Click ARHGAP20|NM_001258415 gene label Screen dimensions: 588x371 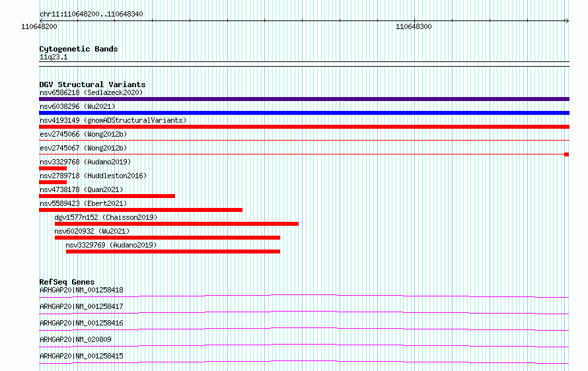point(81,356)
